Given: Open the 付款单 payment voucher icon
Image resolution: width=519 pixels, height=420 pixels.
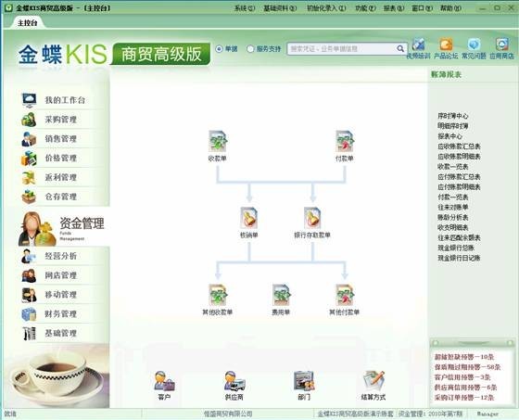Looking at the screenshot, I should [x=344, y=142].
